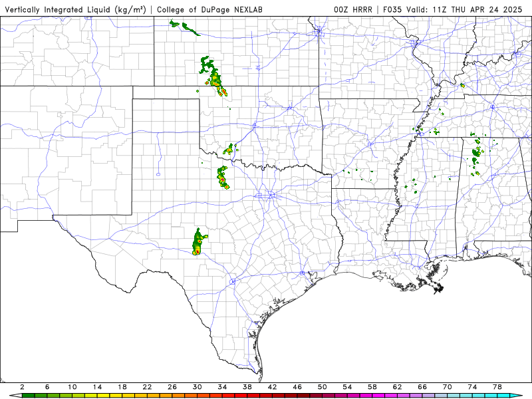Image resolution: width=532 pixels, height=399 pixels.
Task: Click the green streaks at the top of the Kansas panel
Action: (184, 27)
